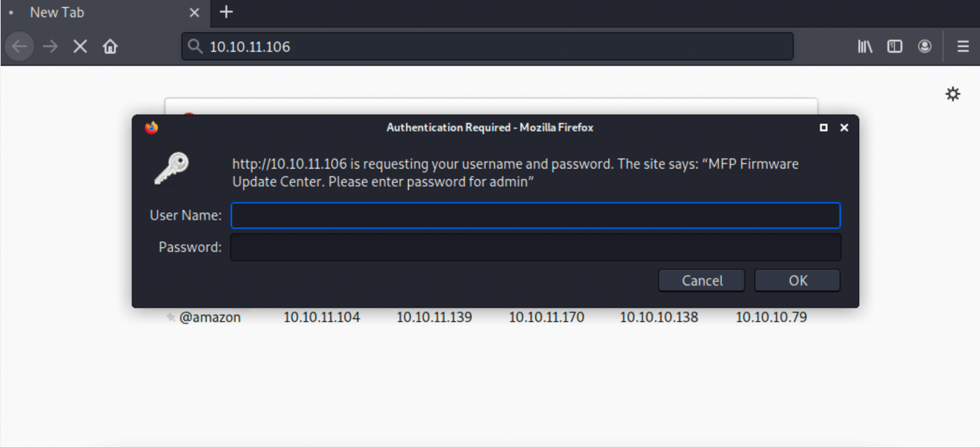Open a new tab with the plus button
Viewport: 980px width, 447px height.
point(225,12)
